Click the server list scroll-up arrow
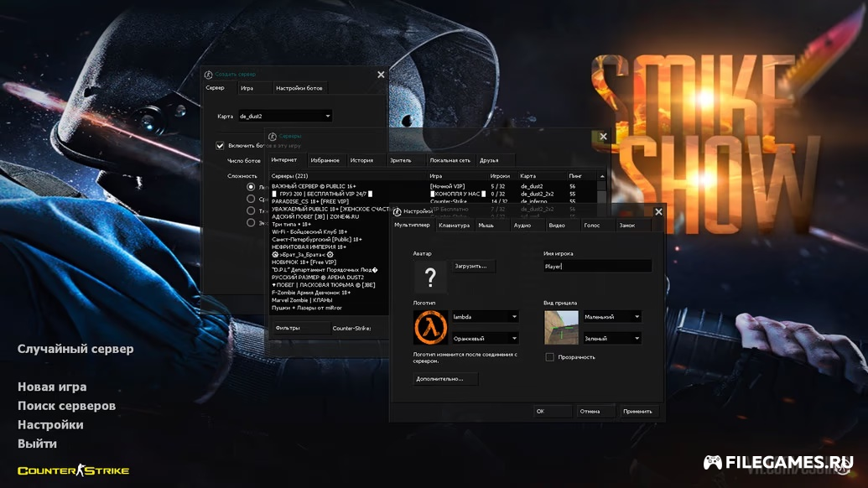 click(602, 176)
